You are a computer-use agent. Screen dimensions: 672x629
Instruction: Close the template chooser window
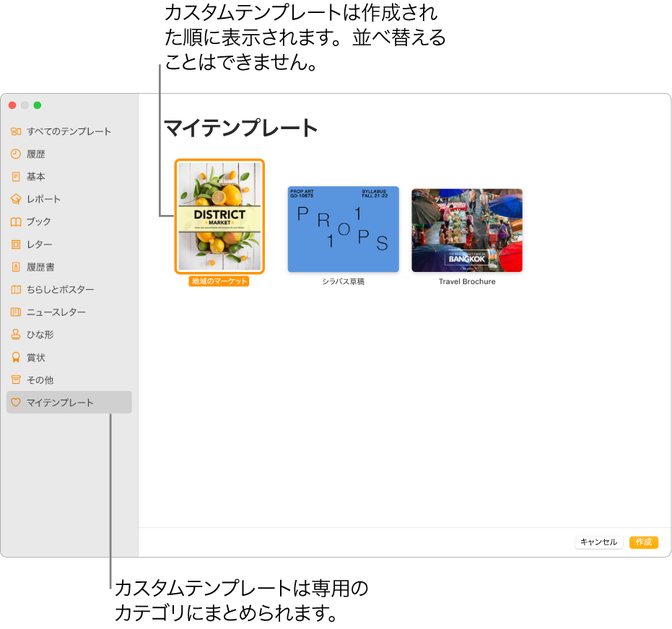(x=12, y=105)
